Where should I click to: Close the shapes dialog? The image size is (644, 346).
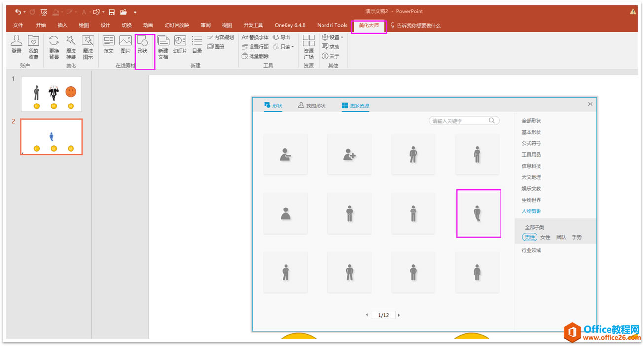590,104
